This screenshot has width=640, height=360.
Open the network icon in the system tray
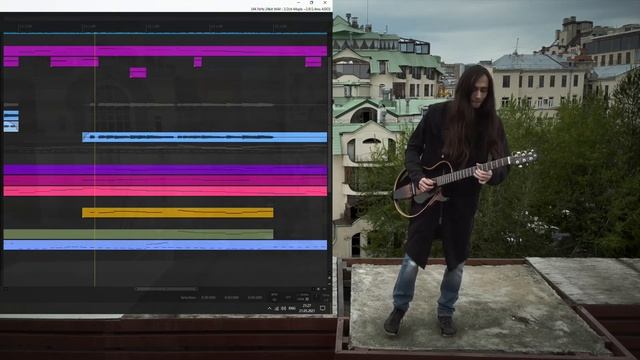click(277, 309)
